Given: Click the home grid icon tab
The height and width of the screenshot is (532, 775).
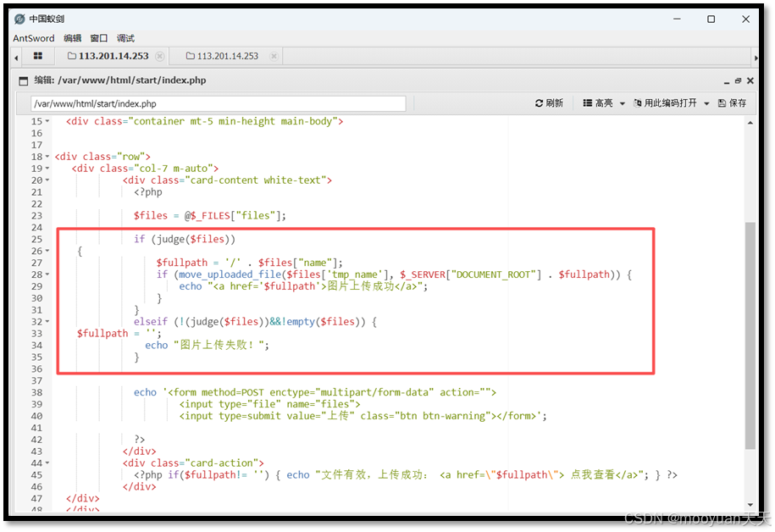Looking at the screenshot, I should (x=37, y=56).
